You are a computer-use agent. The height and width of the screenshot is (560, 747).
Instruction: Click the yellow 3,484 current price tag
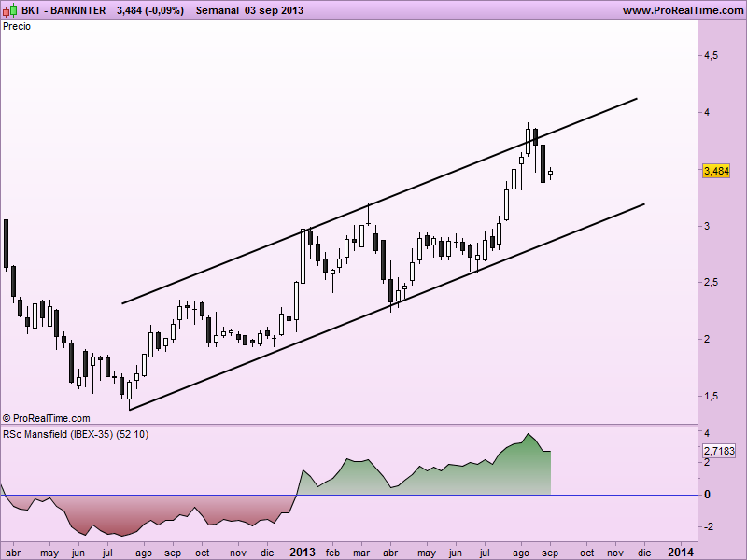pos(716,171)
